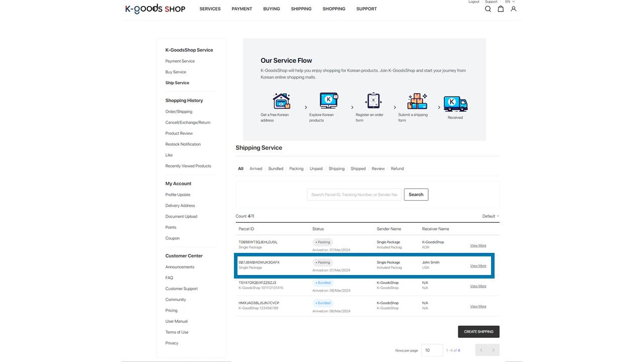Open the user account profile icon

[513, 9]
